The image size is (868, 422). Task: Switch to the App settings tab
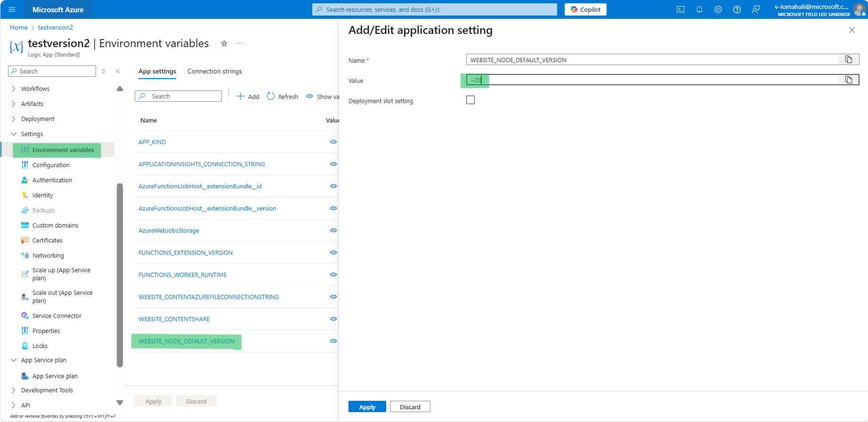[x=157, y=71]
